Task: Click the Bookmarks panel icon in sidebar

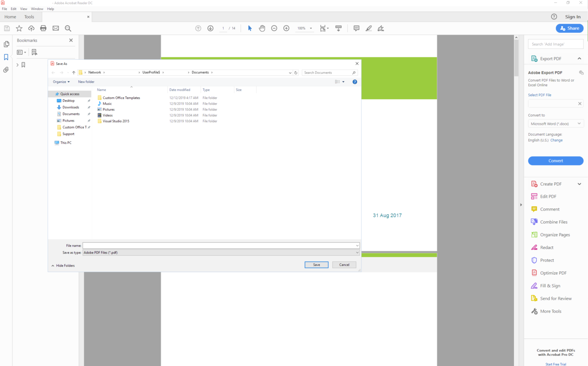Action: point(6,57)
